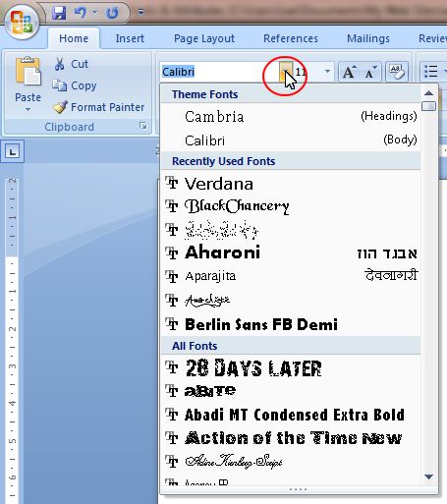This screenshot has height=504, width=447.
Task: Undo the last action
Action: coord(81,13)
